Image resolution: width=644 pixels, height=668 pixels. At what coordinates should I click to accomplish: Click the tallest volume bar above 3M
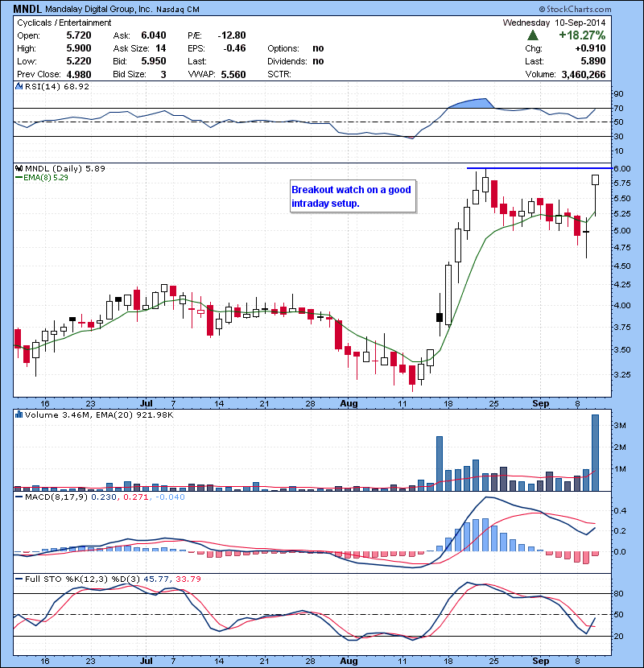tap(595, 453)
